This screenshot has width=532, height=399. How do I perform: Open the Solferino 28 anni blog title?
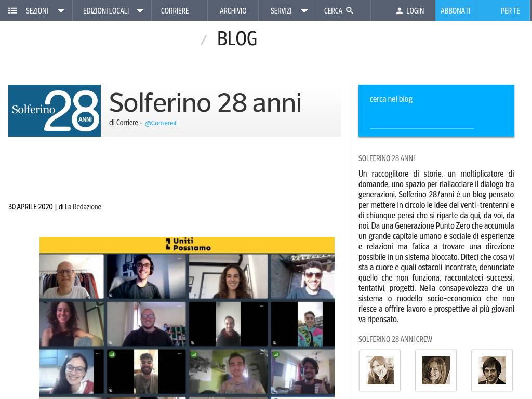(x=205, y=102)
